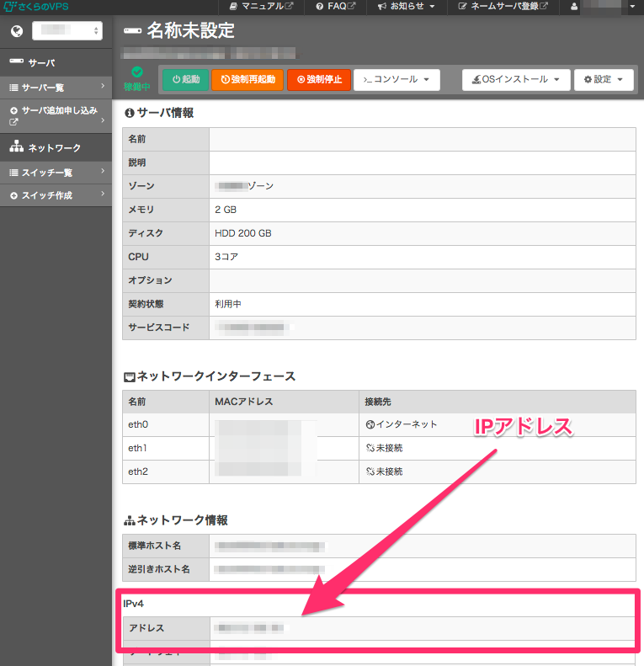Click the IPv4 アドレス label cell
This screenshot has width=644, height=666.
166,628
